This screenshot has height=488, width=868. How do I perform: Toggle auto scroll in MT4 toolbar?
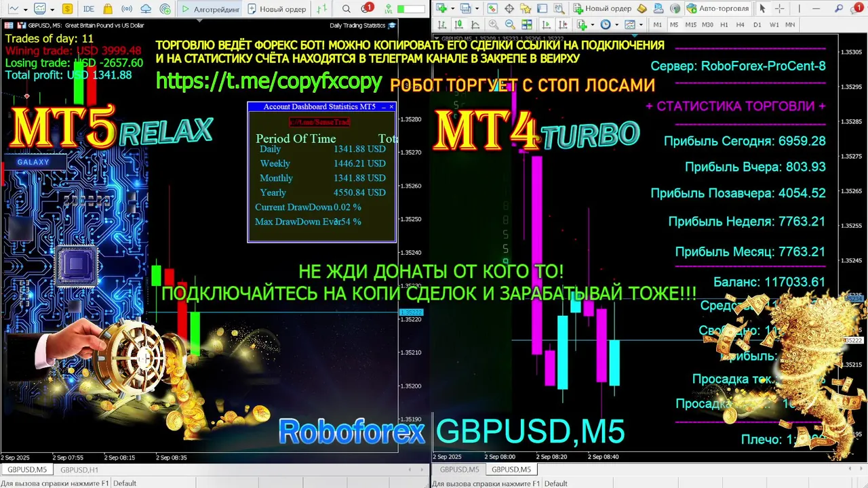[x=546, y=24]
